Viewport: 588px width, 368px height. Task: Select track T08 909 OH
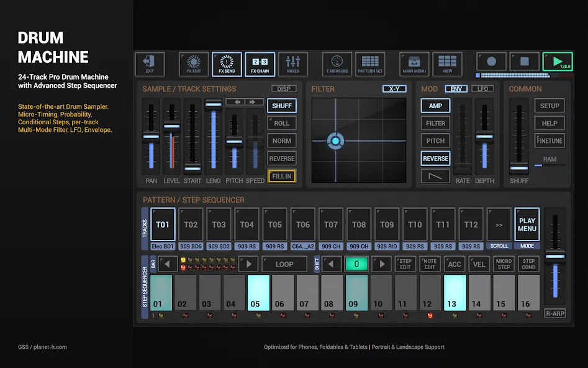click(x=359, y=224)
